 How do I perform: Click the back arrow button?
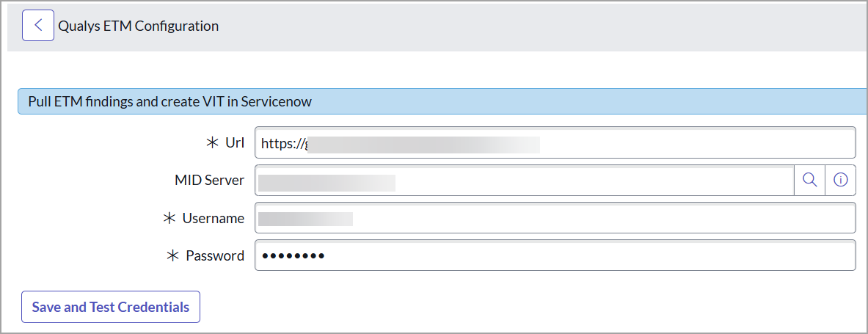point(38,26)
